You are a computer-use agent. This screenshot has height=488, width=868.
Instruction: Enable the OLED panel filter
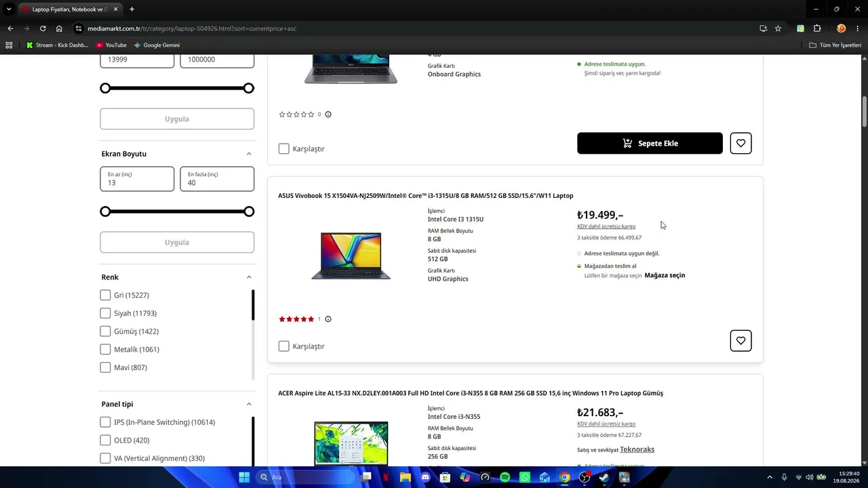click(105, 441)
